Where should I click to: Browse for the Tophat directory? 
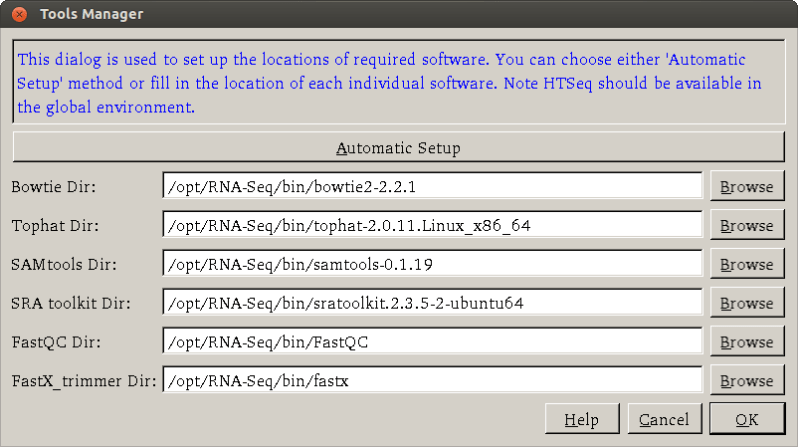click(x=747, y=225)
